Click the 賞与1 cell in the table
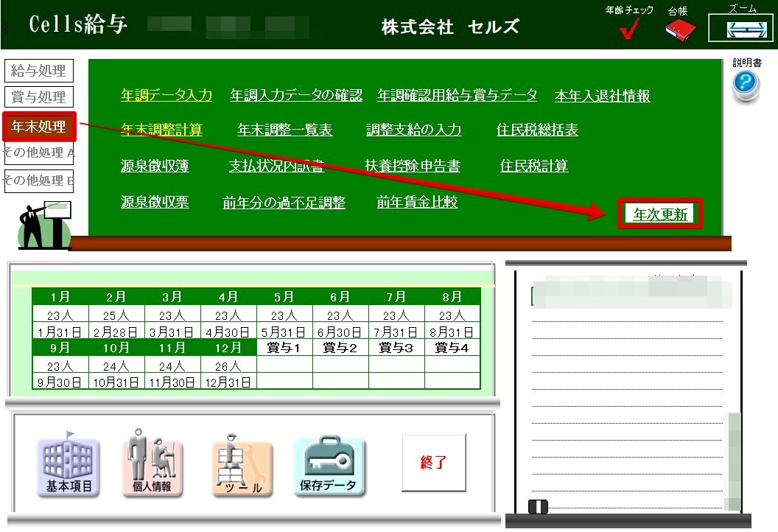The image size is (778, 532). point(284,348)
